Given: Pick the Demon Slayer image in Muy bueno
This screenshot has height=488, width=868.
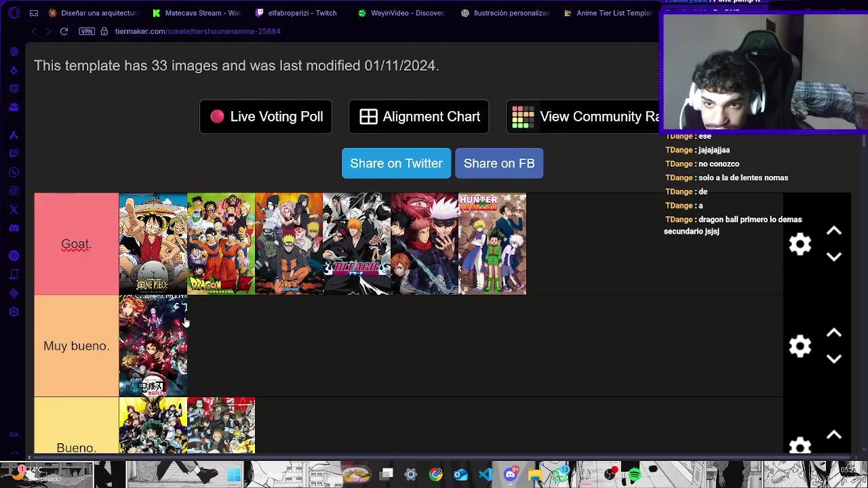Looking at the screenshot, I should pyautogui.click(x=153, y=346).
